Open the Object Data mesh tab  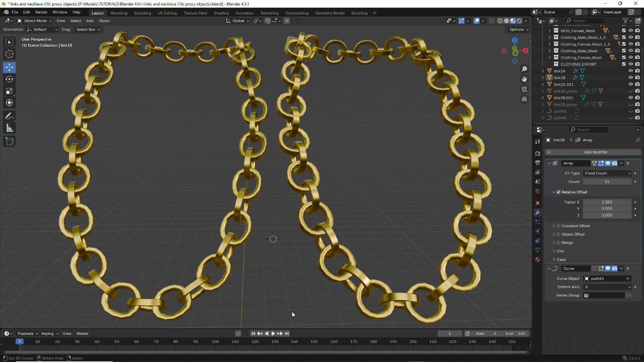click(538, 250)
